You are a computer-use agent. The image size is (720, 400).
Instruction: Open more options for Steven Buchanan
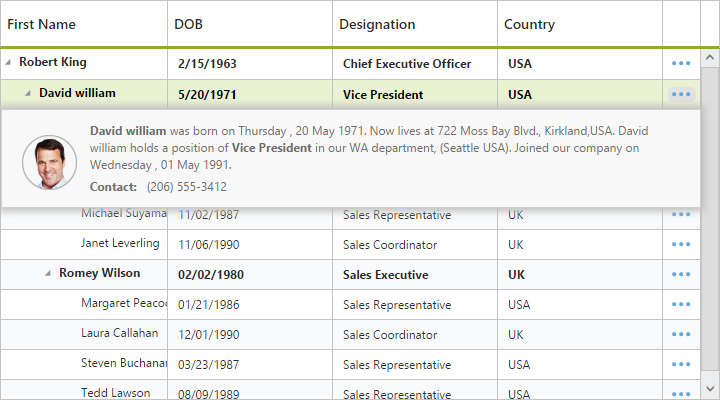pos(681,364)
